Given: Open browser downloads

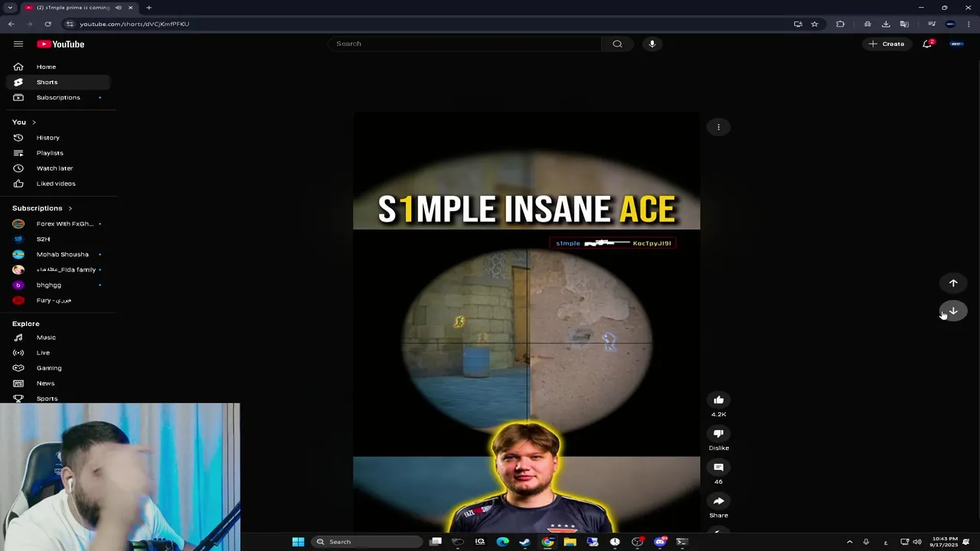Looking at the screenshot, I should (886, 24).
